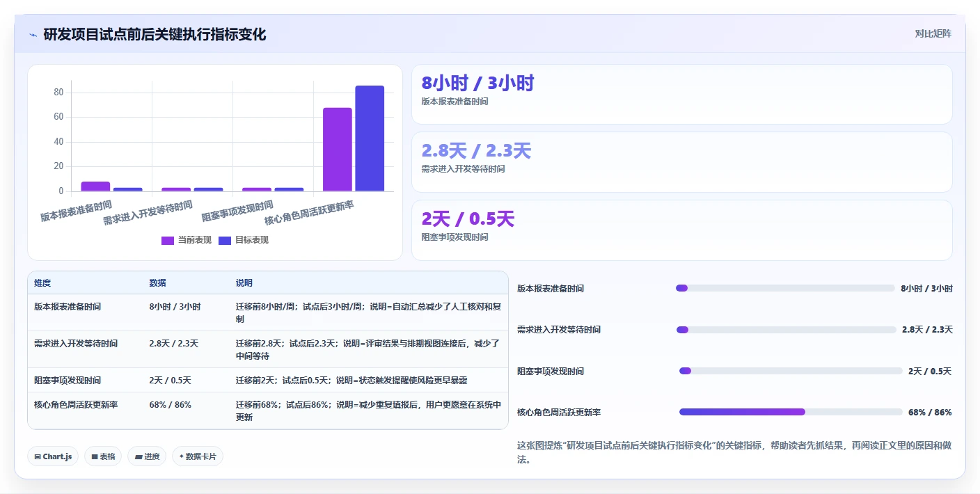Click the blue 目标表现 legend swatch
This screenshot has width=980, height=494.
click(x=225, y=240)
